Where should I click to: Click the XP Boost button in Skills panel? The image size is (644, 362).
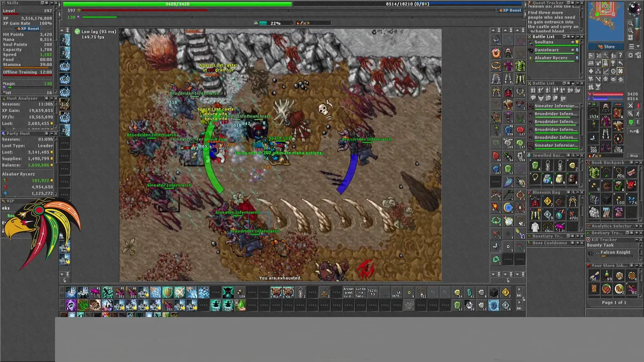28,29
